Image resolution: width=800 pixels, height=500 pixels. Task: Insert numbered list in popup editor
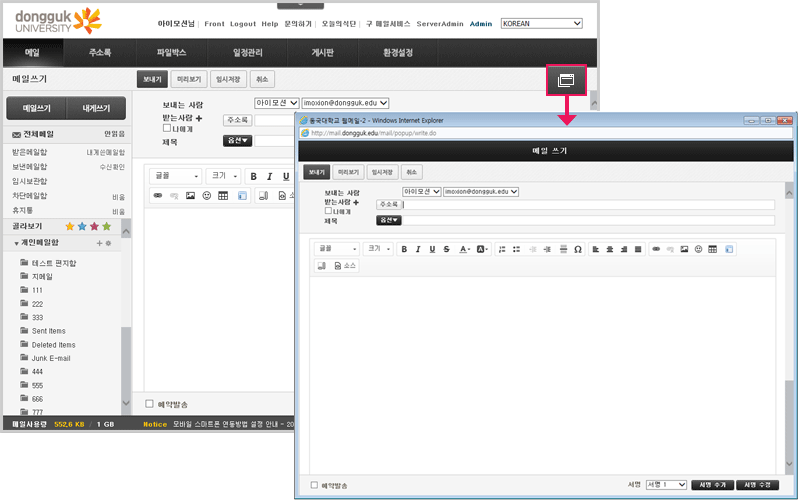pos(502,249)
